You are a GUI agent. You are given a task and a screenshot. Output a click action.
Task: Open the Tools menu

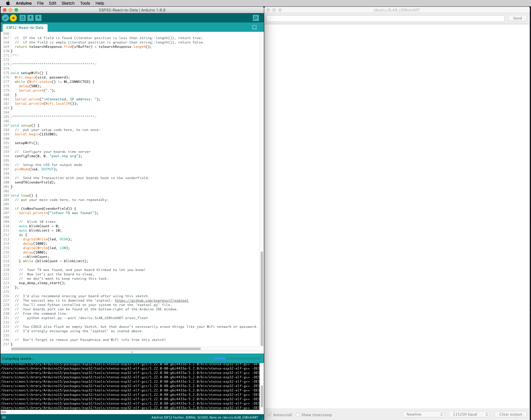click(85, 3)
